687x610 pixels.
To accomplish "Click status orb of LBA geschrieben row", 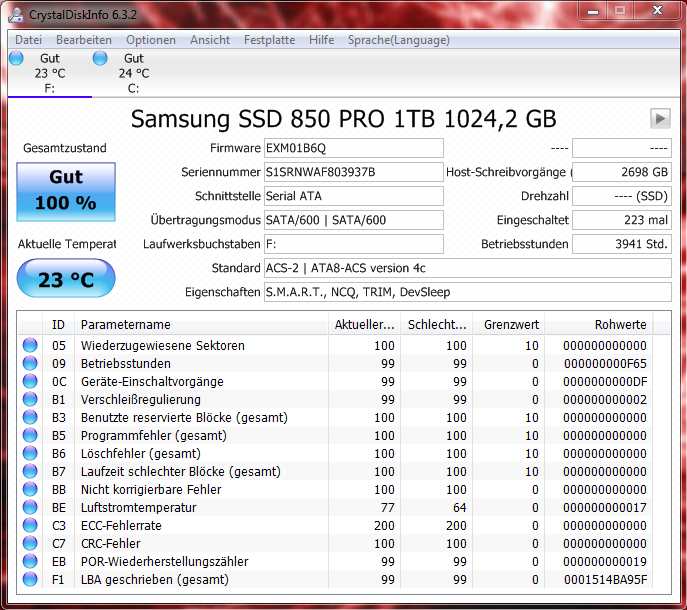I will [x=30, y=579].
